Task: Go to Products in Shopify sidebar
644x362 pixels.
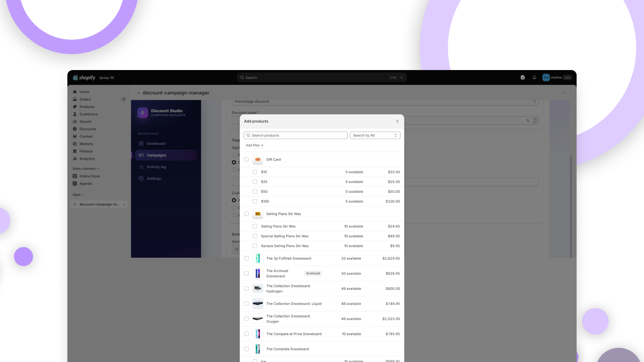Action: pos(99,107)
